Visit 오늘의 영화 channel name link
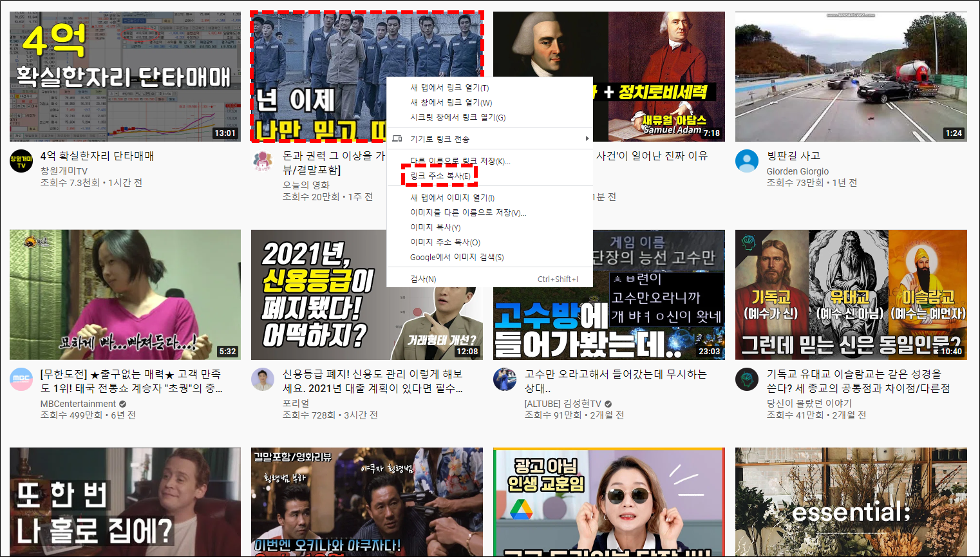This screenshot has width=980, height=557. 306,185
